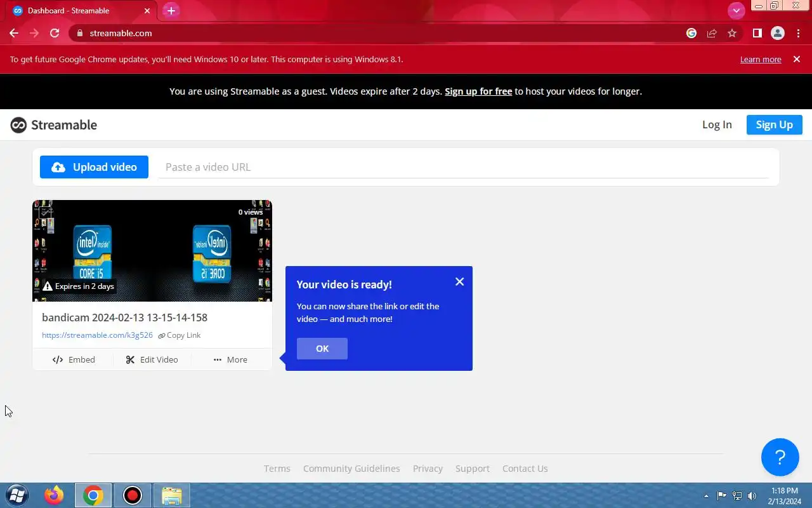
Task: Click OK in the video ready popup
Action: [x=322, y=349]
